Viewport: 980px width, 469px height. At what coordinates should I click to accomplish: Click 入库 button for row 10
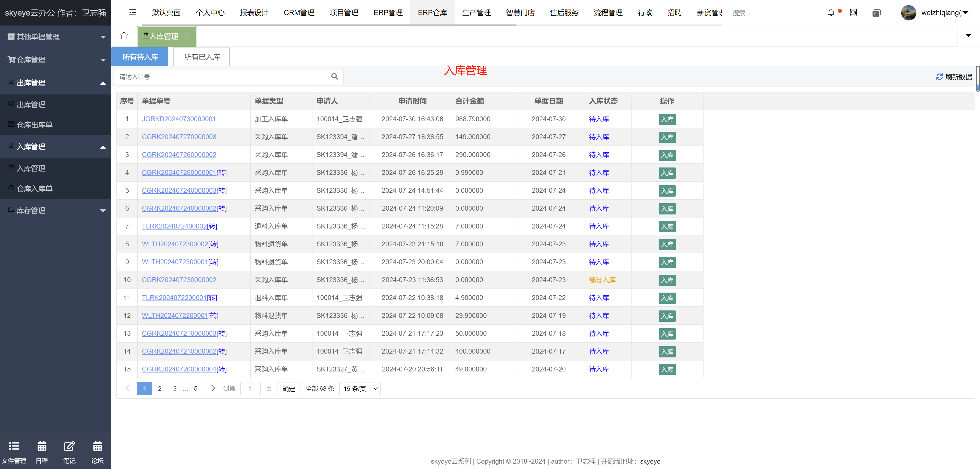pyautogui.click(x=667, y=280)
